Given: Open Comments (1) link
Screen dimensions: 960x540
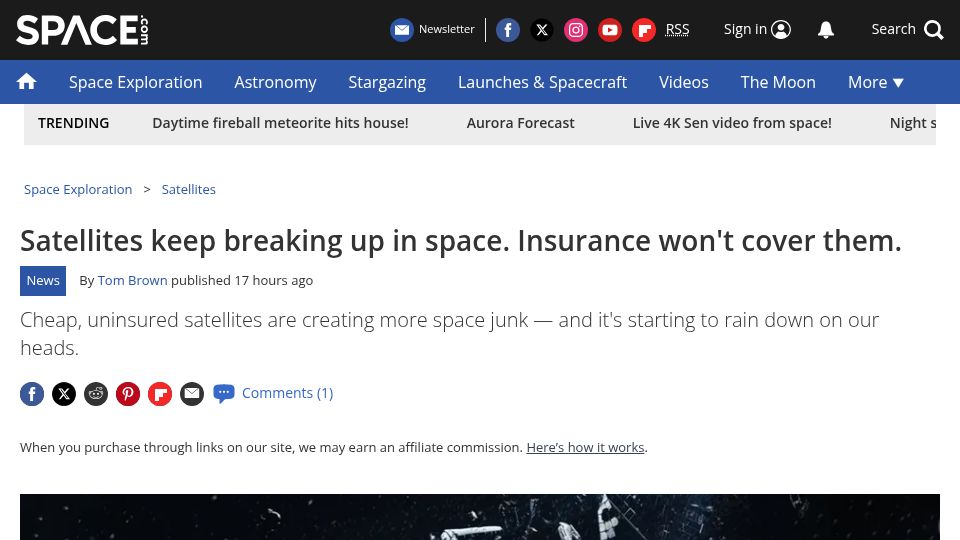Looking at the screenshot, I should [x=287, y=393].
